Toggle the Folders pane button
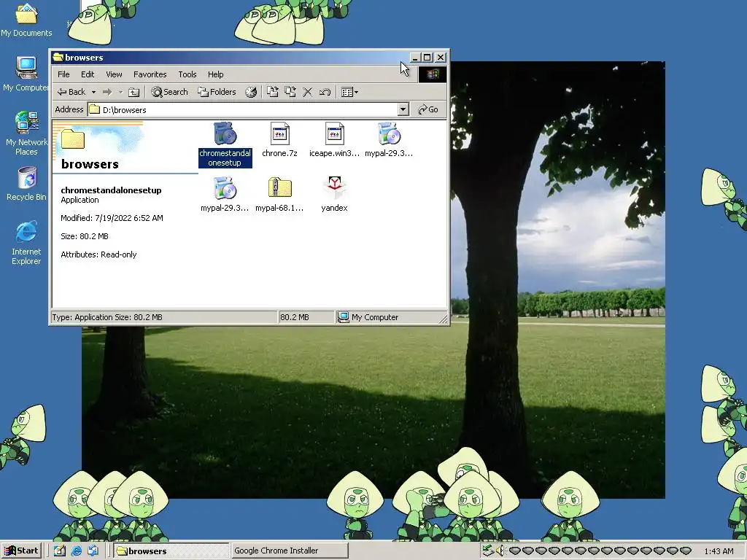This screenshot has height=560, width=747. click(217, 92)
